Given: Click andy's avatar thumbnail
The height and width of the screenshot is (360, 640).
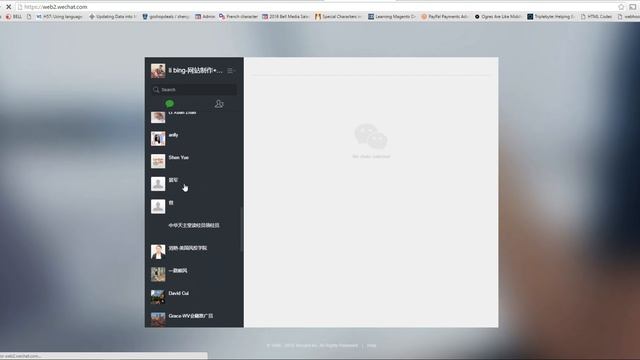Looking at the screenshot, I should pyautogui.click(x=158, y=138).
